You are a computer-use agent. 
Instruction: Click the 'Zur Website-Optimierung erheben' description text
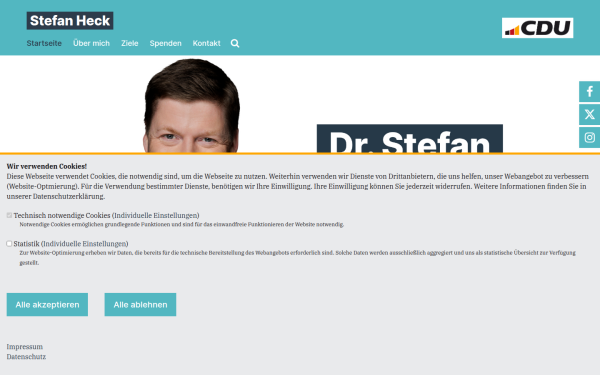[298, 258]
